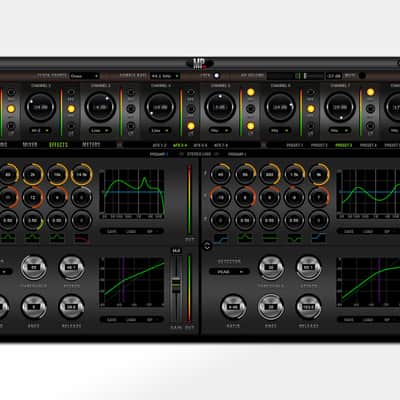Toggle the Lock switch in the top bar
This screenshot has width=400, height=400.
[x=216, y=76]
